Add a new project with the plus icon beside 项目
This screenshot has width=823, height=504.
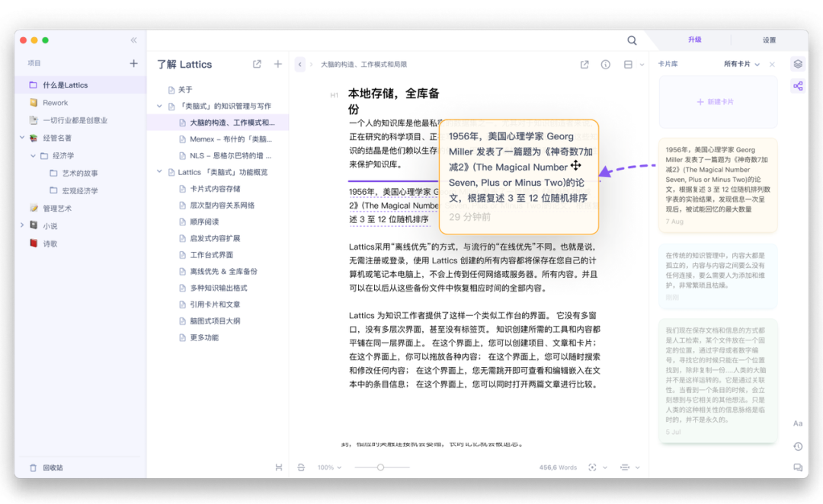134,63
